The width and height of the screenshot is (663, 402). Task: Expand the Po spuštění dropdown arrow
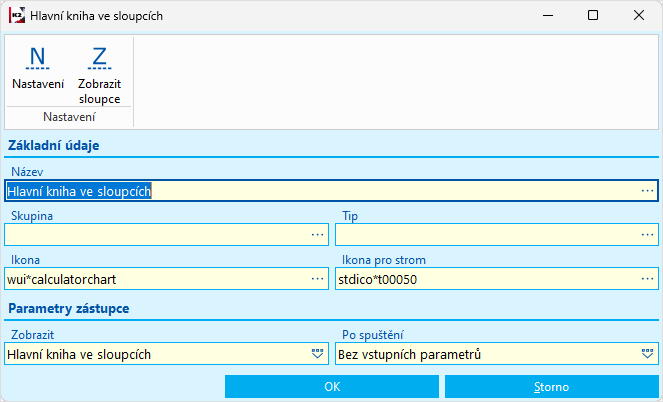[647, 354]
